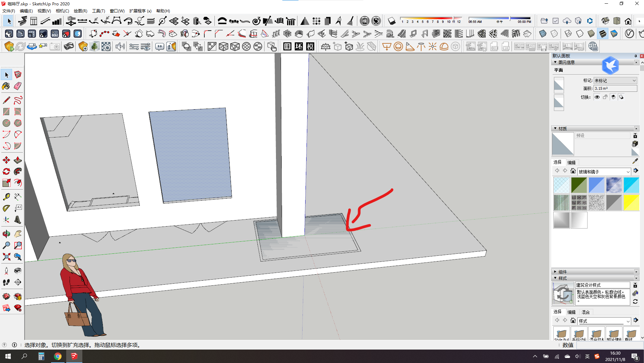This screenshot has width=644, height=363.
Task: Pick a material with the eyedropper
Action: pos(635,161)
